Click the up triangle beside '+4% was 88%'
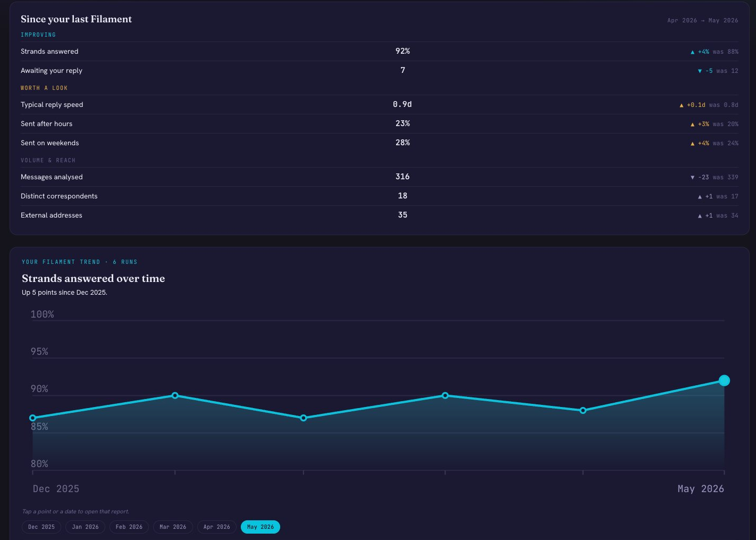756x540 pixels. tap(692, 52)
